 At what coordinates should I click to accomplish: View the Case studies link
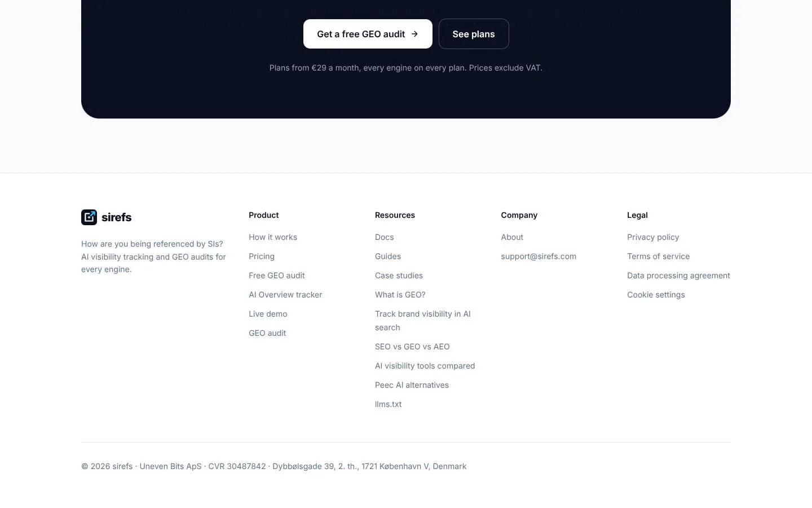(x=399, y=275)
